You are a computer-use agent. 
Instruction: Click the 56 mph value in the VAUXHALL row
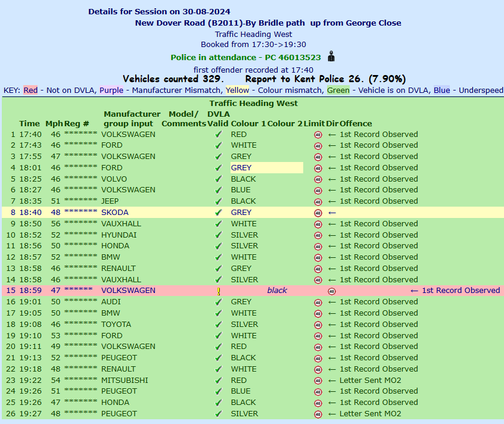pos(55,223)
